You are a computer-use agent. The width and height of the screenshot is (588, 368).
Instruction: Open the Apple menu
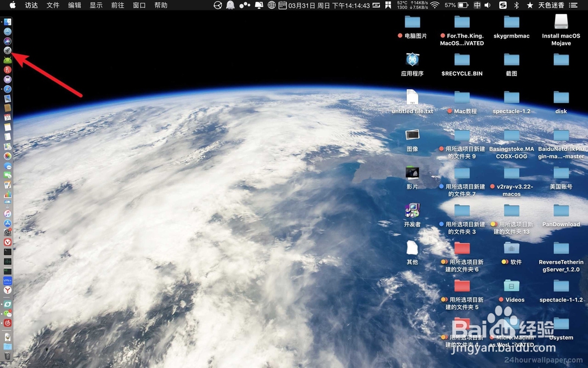tap(12, 5)
